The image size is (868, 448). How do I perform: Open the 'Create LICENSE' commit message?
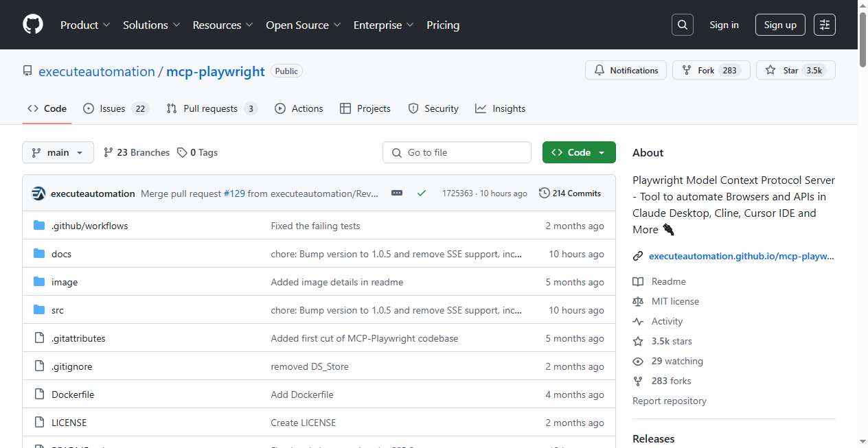[x=304, y=423]
